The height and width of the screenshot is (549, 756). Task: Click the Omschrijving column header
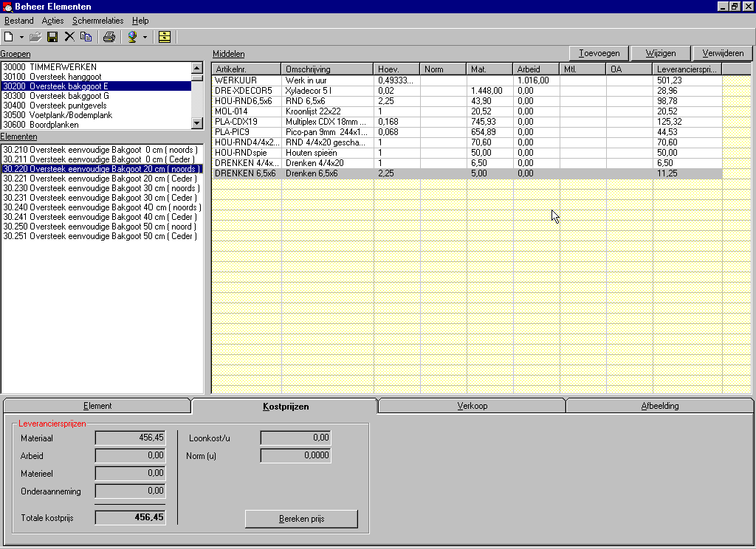(327, 69)
